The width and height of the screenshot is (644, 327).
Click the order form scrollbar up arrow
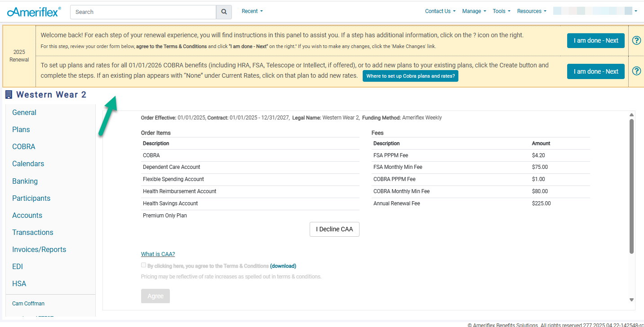pos(631,115)
